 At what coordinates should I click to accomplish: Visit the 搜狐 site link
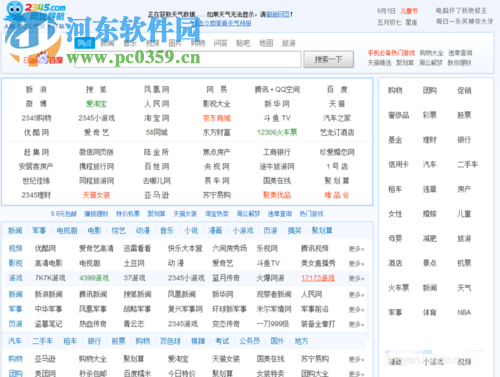click(96, 89)
